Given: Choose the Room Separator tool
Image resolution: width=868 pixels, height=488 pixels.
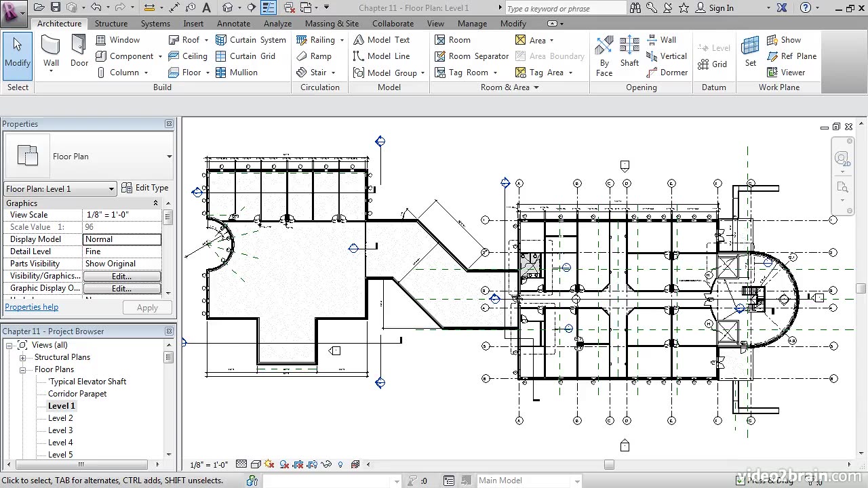Looking at the screenshot, I should click(x=471, y=56).
